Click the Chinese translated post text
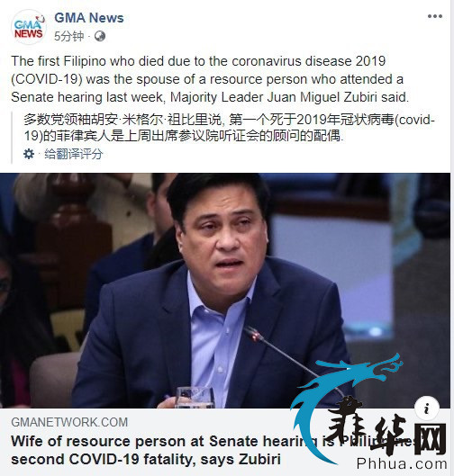 [230, 128]
